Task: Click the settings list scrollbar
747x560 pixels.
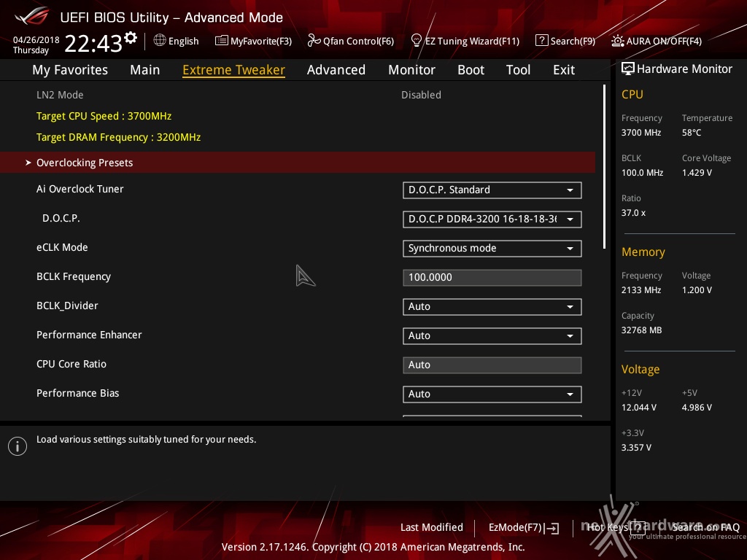Action: click(604, 167)
